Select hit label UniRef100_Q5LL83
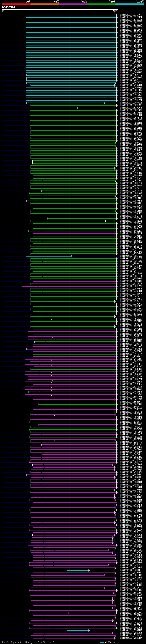146x644 pixels. pos(131,347)
